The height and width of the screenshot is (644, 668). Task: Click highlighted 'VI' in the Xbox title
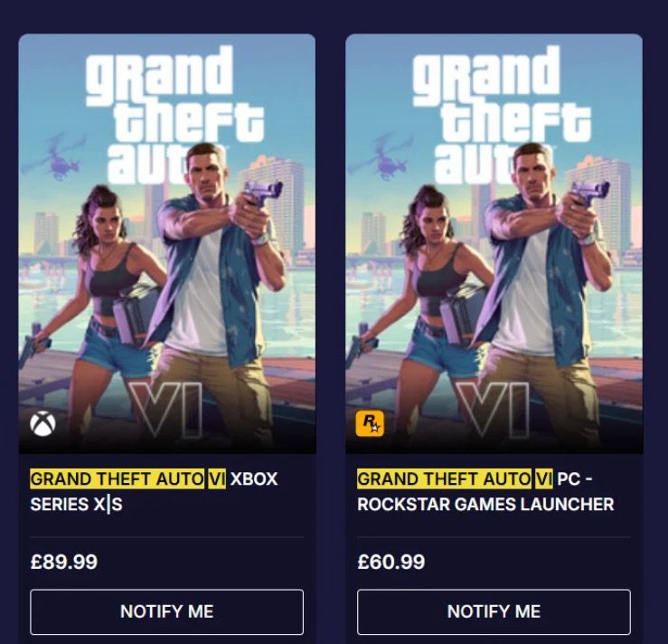point(217,478)
